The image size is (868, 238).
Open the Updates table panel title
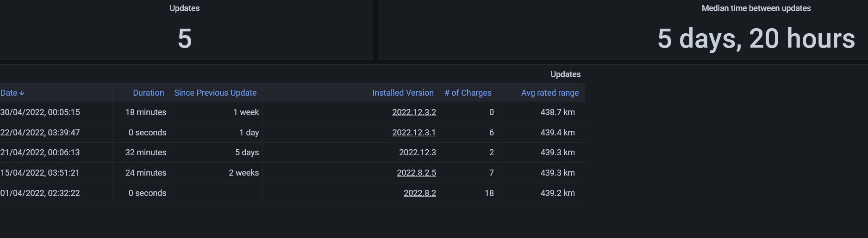click(x=565, y=74)
